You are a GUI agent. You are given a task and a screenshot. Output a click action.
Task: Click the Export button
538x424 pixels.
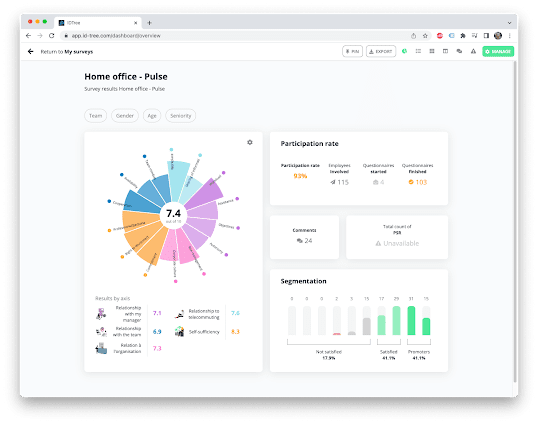pos(381,51)
